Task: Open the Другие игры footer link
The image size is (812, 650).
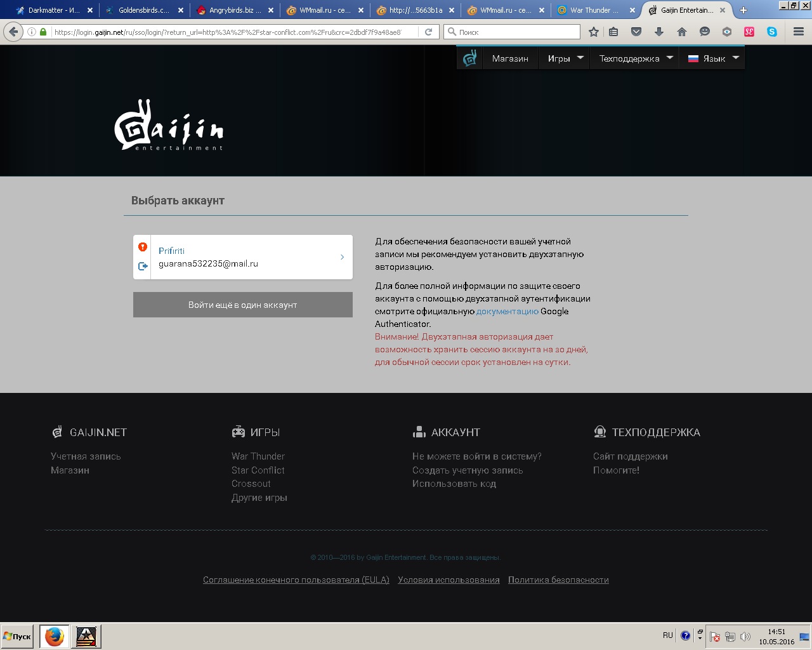Action: coord(259,498)
